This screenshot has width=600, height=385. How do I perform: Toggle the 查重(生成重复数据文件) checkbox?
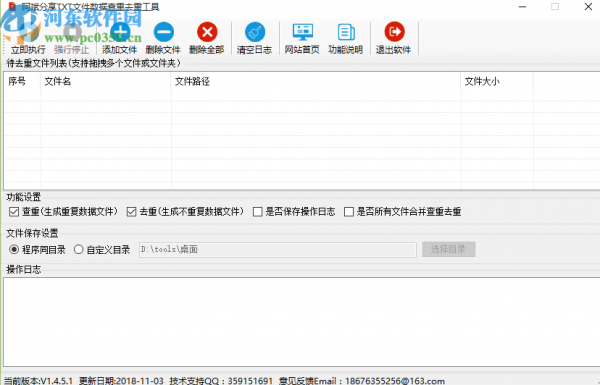tap(14, 212)
